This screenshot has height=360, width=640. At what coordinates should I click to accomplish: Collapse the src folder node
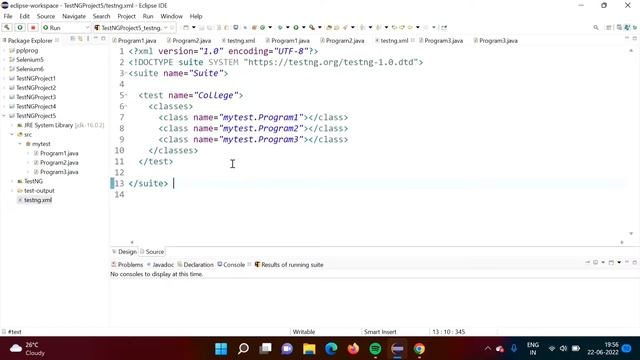coord(12,134)
